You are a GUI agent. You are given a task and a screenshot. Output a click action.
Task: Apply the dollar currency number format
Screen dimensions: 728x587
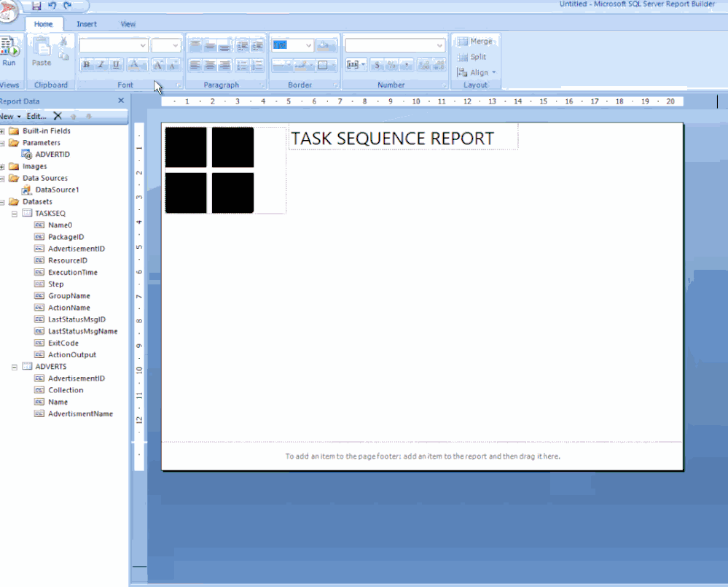point(377,65)
